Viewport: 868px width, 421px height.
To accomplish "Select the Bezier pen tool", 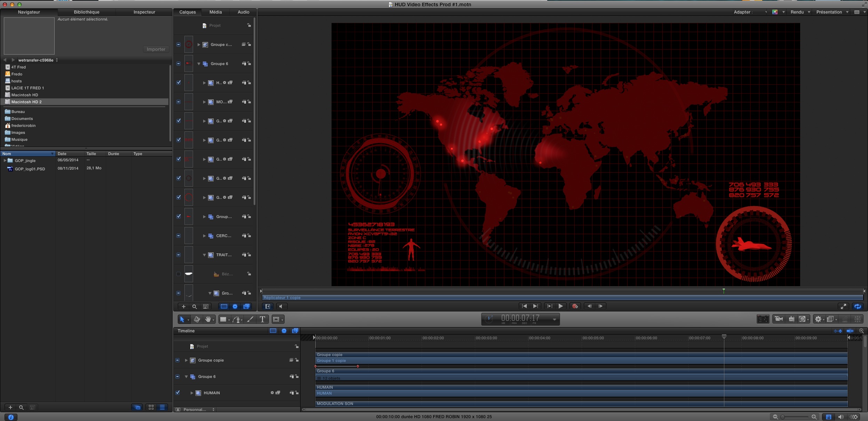I will pos(237,319).
